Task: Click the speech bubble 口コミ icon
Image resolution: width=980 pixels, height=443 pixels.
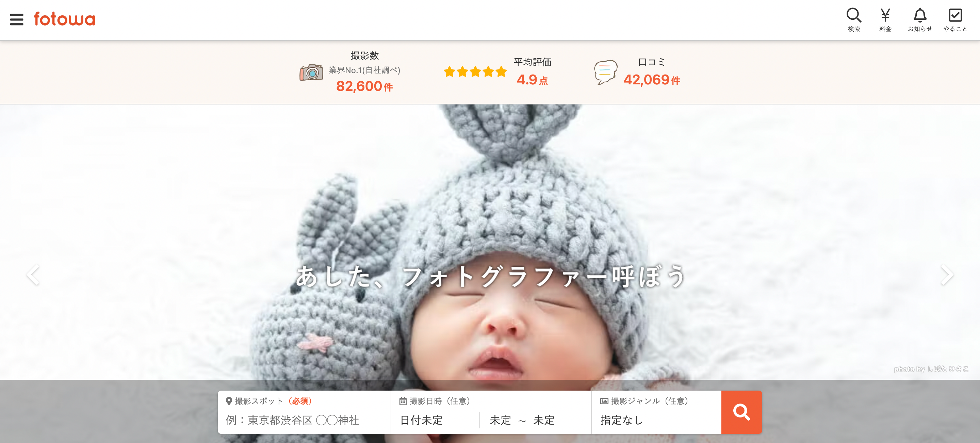Action: (605, 72)
